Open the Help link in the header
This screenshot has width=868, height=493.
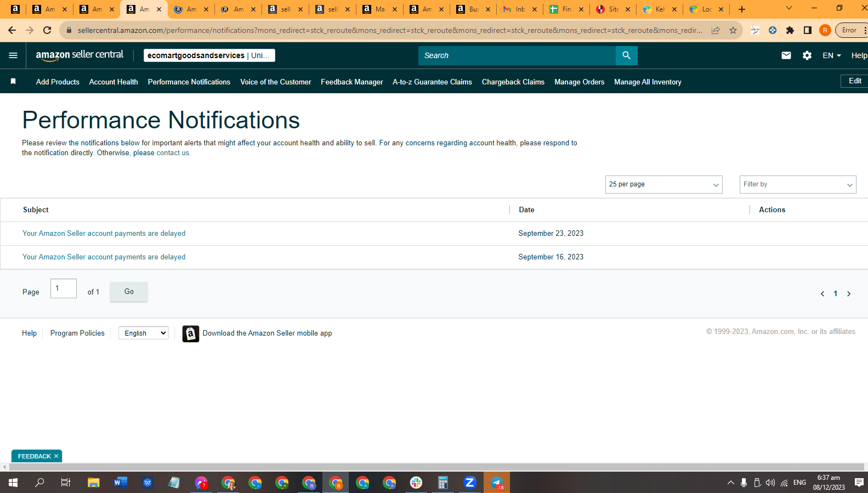(859, 55)
